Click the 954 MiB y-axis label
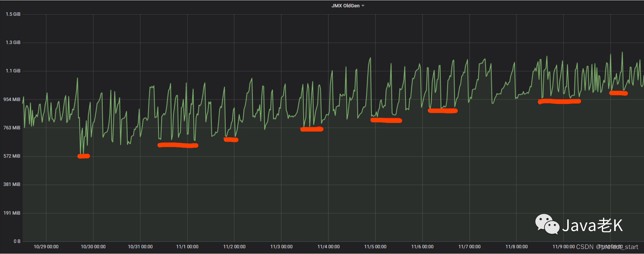This screenshot has width=644, height=254. pos(12,99)
